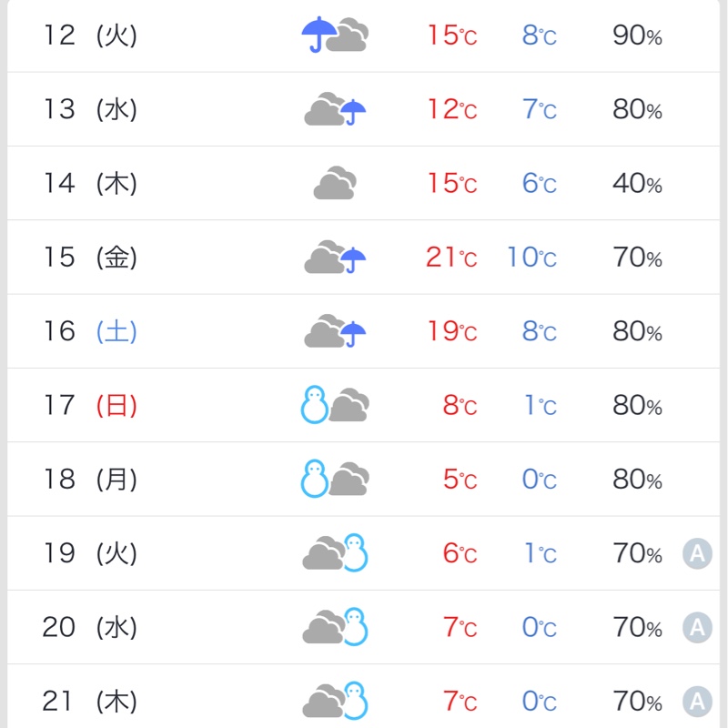
Task: Click the snowman-cloud icon for 18 (月)
Action: (335, 479)
